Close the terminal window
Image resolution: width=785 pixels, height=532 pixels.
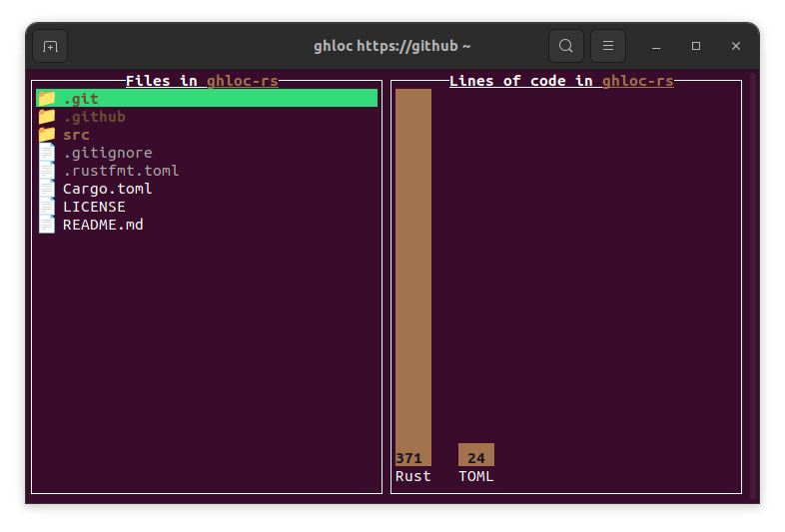tap(735, 46)
